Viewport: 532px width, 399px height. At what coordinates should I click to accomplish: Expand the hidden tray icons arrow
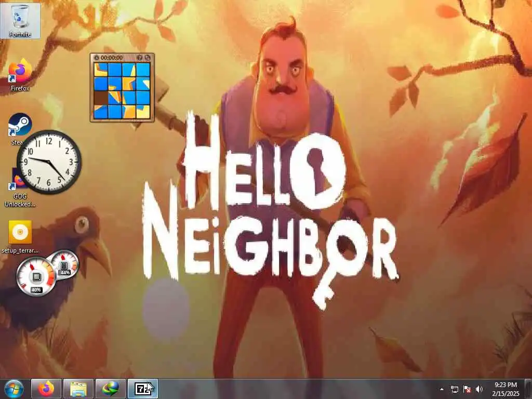pyautogui.click(x=442, y=390)
